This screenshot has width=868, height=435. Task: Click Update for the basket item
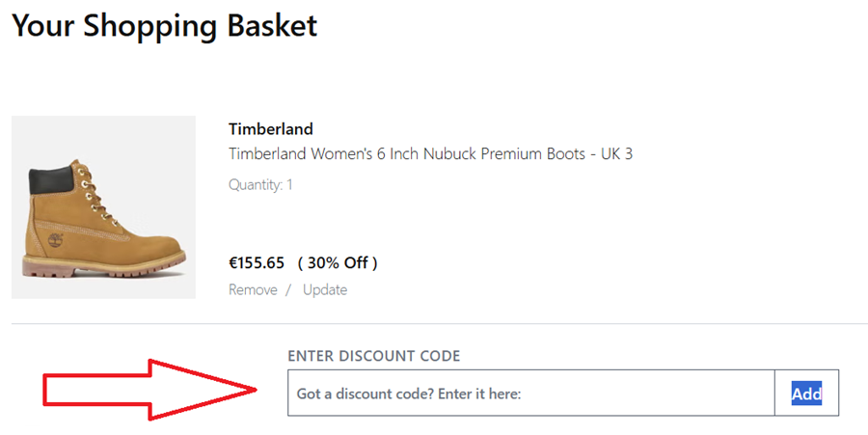point(325,289)
